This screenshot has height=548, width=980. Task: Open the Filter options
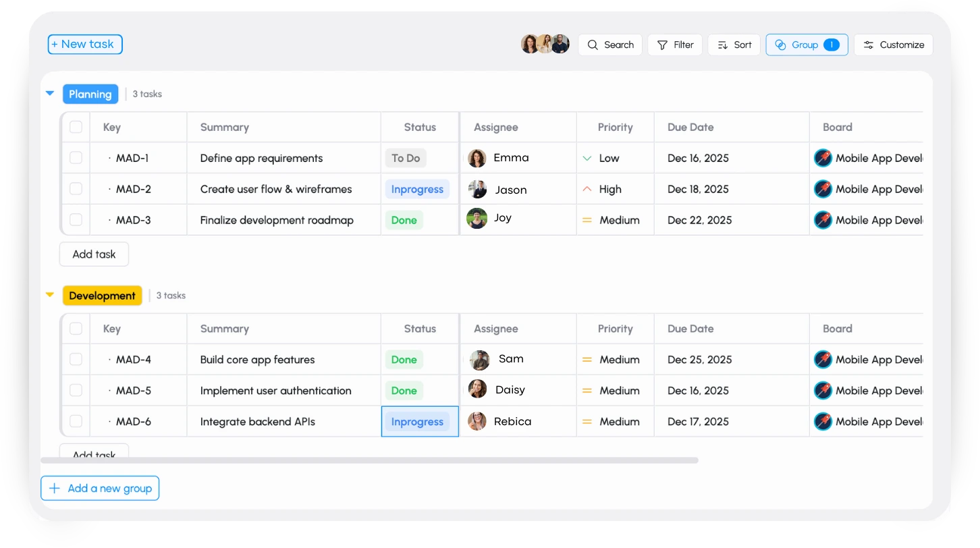coord(674,45)
